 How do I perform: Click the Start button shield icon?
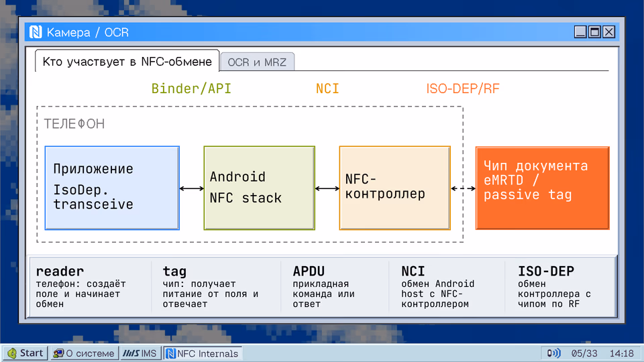click(12, 353)
